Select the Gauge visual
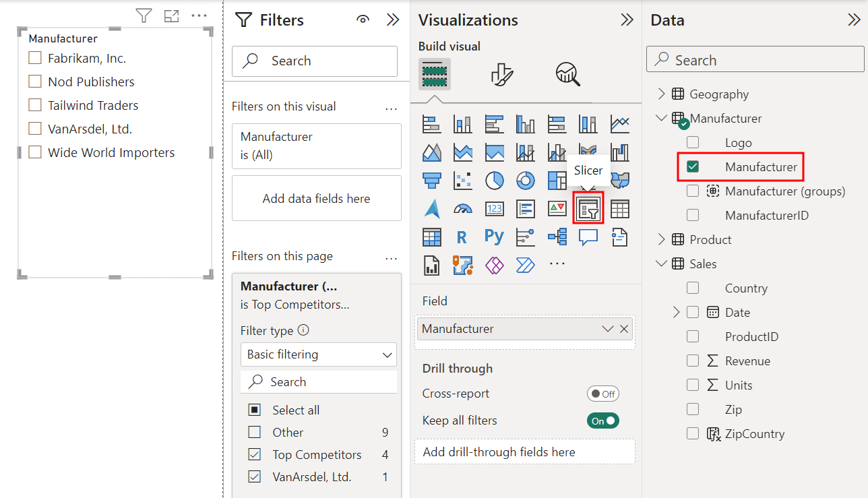This screenshot has width=868, height=498. click(x=463, y=209)
